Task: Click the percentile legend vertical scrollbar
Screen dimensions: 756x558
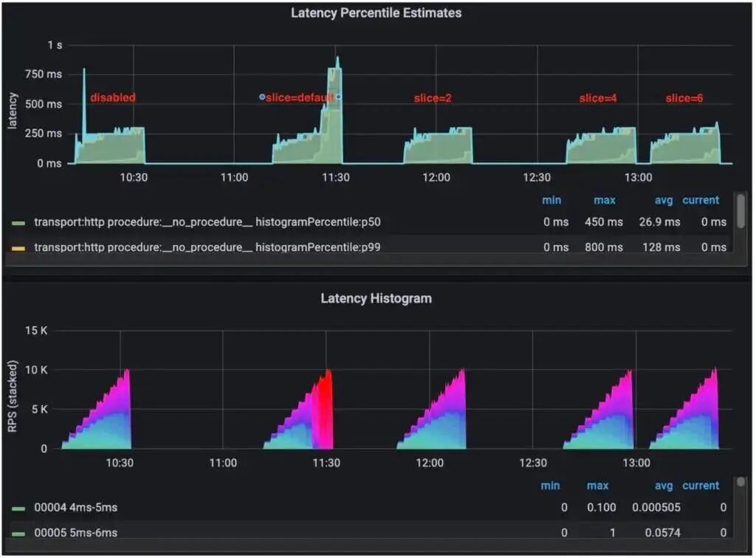Action: (740, 212)
